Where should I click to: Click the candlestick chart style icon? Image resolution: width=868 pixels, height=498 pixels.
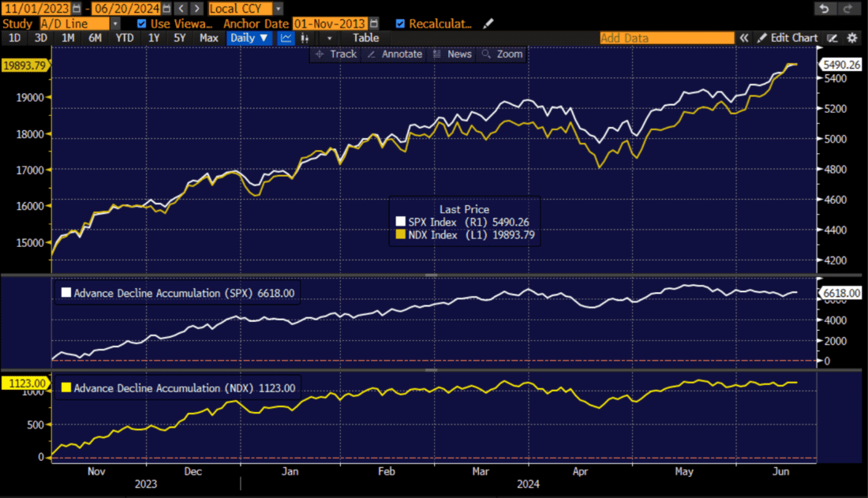(x=304, y=38)
